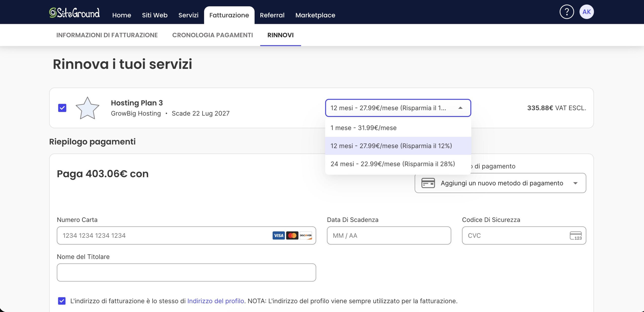Select the 1 mese - 31.99€/mese option
Viewport: 644px width, 312px height.
(398, 128)
